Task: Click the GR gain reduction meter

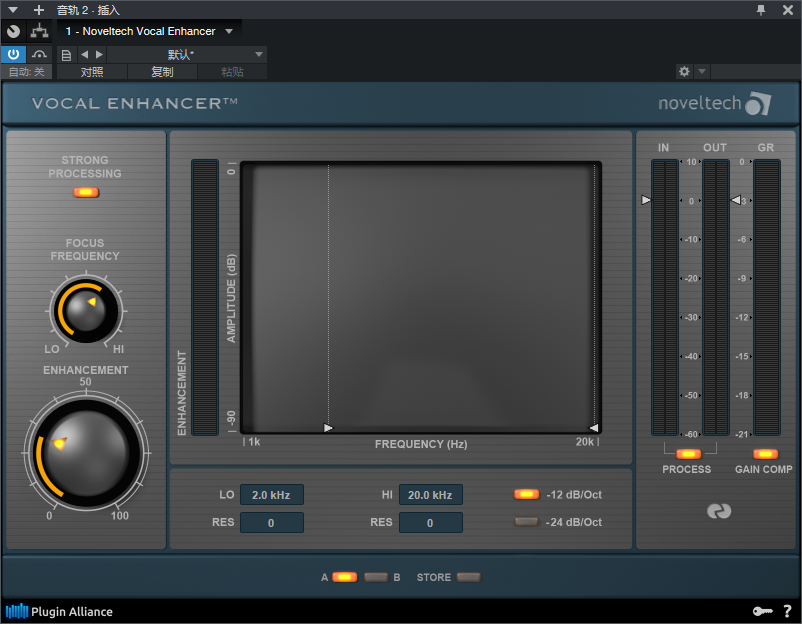Action: point(767,298)
